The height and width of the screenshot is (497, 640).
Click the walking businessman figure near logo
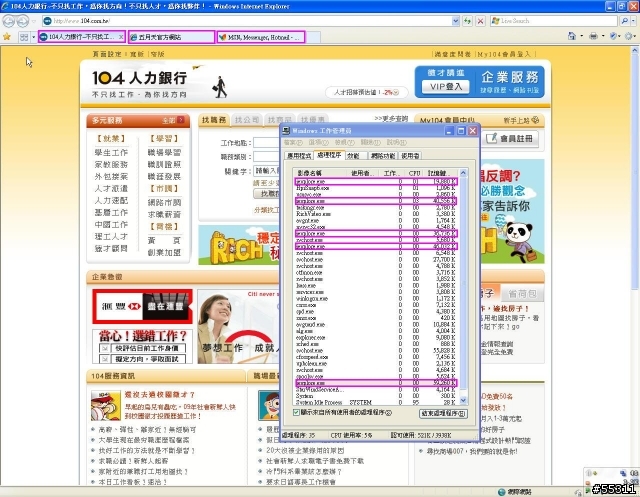(220, 87)
